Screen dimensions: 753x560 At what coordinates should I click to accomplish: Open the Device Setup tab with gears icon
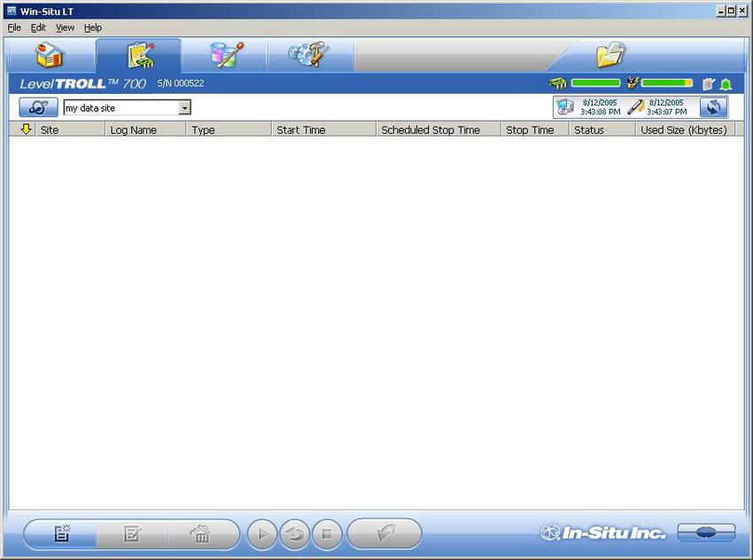click(310, 55)
